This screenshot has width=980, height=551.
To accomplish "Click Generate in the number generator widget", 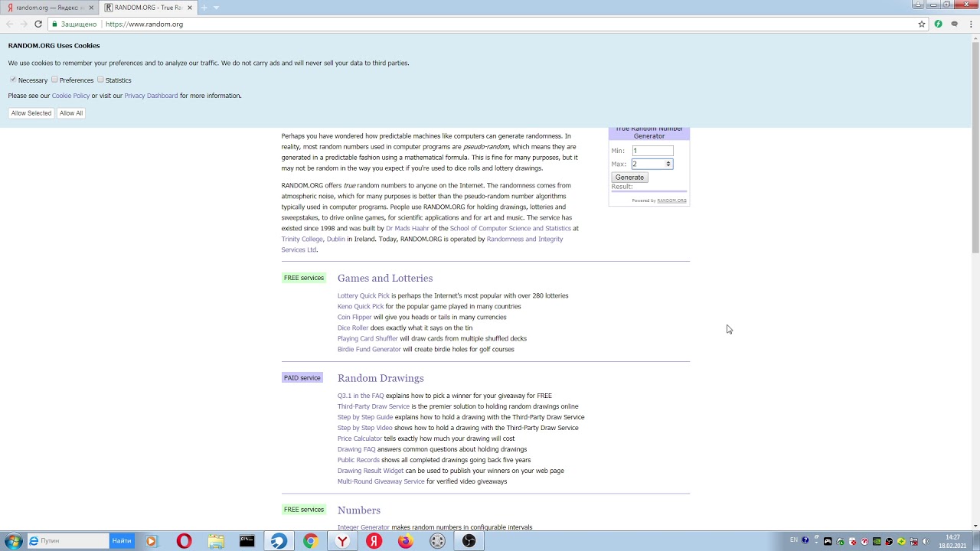I will pos(629,177).
